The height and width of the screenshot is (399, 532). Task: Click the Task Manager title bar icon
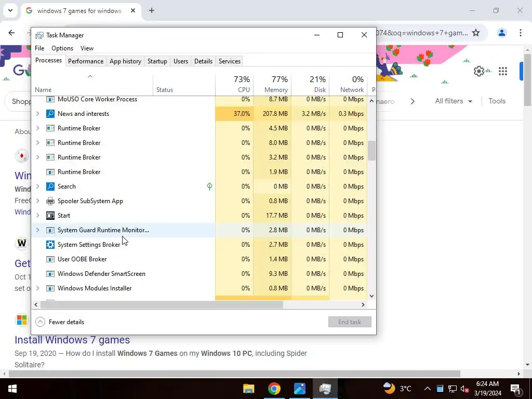(39, 35)
